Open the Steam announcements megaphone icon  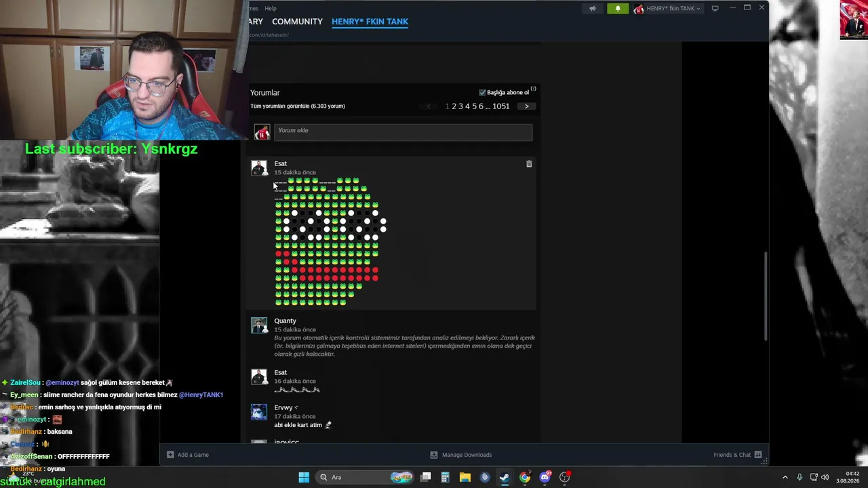tap(593, 8)
